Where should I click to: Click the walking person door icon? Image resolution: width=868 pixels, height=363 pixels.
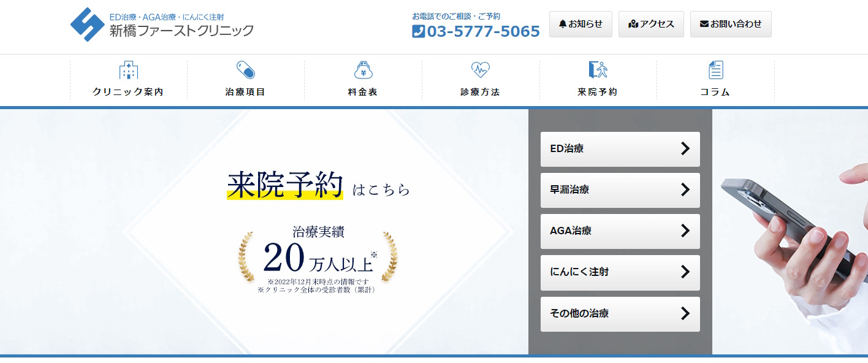598,70
